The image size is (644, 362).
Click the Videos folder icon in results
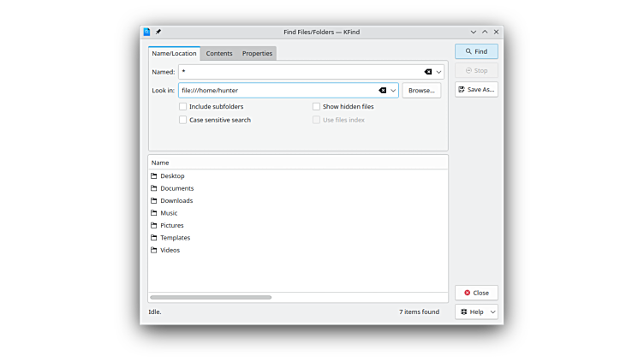(154, 250)
